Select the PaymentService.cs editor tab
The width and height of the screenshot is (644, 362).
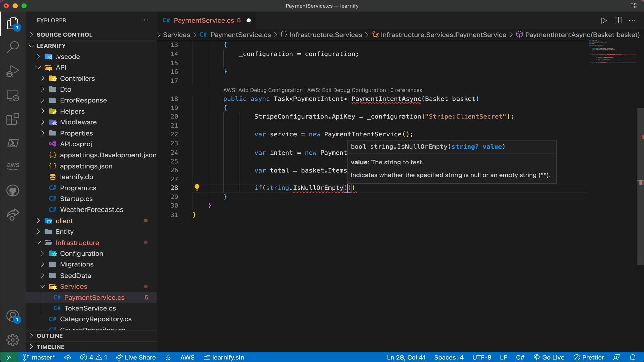(x=204, y=21)
